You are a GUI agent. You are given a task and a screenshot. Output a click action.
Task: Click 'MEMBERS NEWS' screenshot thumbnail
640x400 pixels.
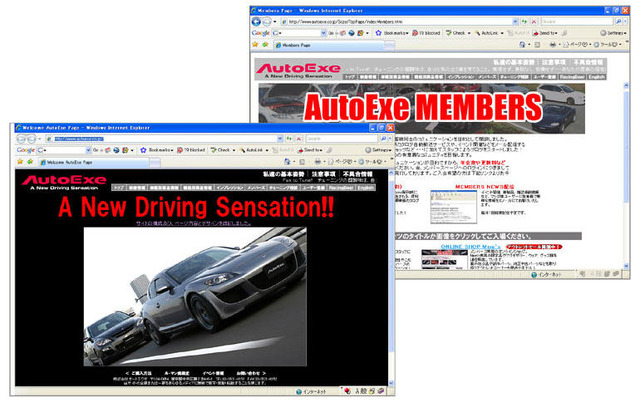point(453,207)
